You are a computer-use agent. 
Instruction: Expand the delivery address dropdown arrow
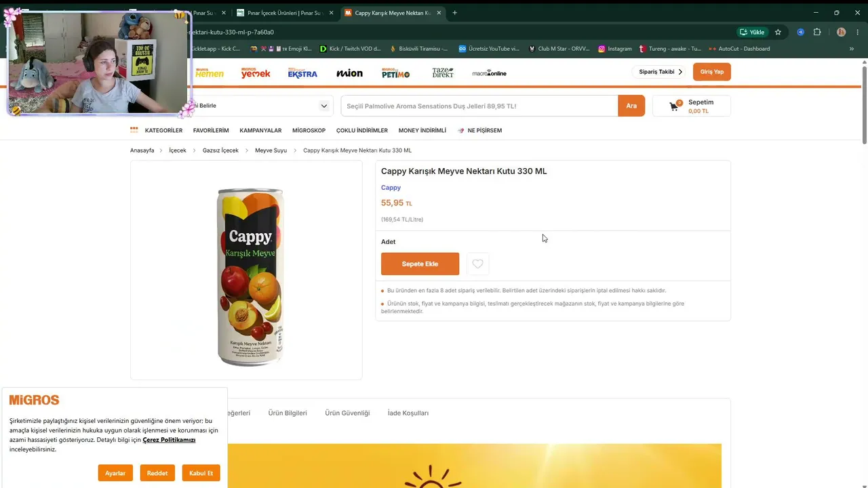click(324, 106)
